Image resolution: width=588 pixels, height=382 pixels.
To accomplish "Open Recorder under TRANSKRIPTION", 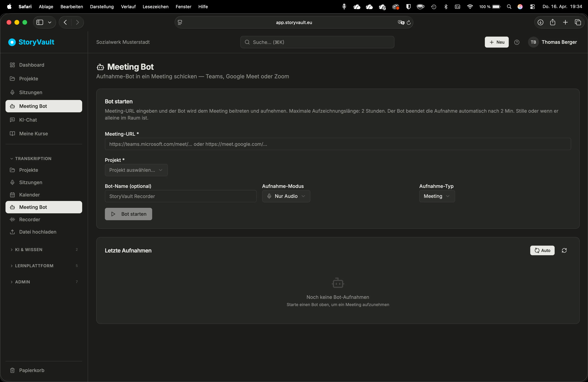I will click(x=44, y=219).
